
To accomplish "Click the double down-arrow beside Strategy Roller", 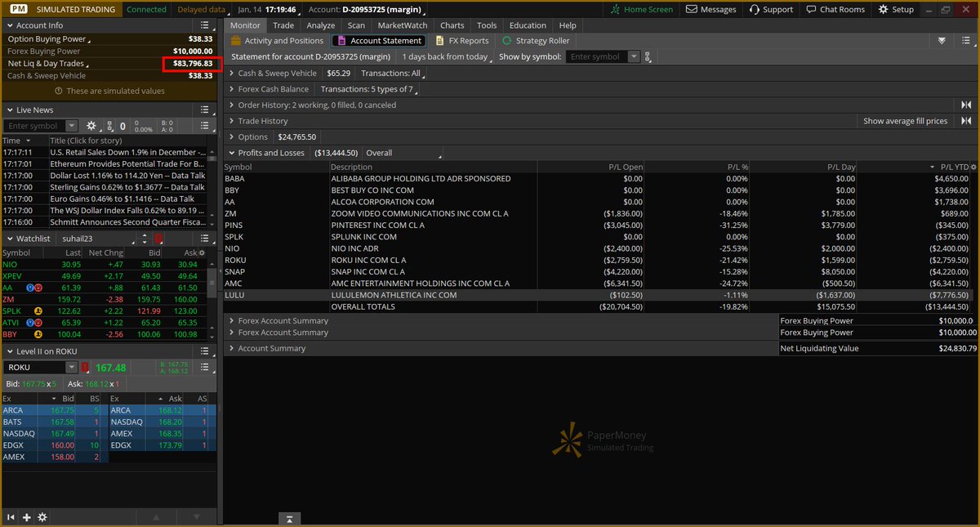I will point(942,41).
